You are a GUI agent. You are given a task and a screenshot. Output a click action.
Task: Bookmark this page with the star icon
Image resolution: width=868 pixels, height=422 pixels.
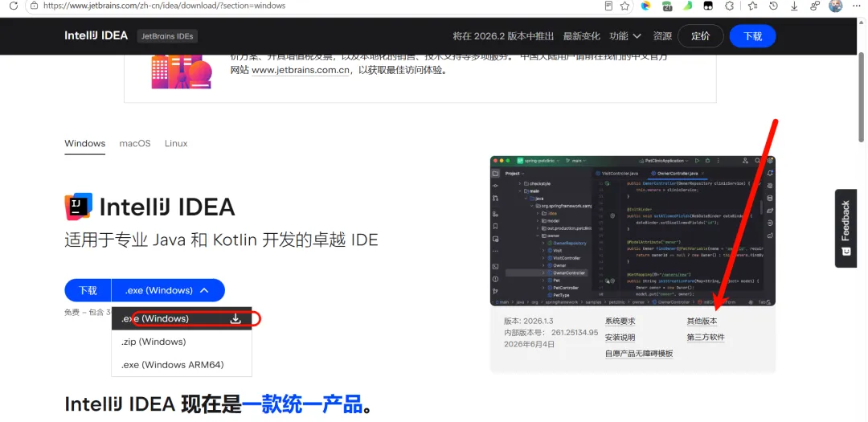click(x=625, y=6)
